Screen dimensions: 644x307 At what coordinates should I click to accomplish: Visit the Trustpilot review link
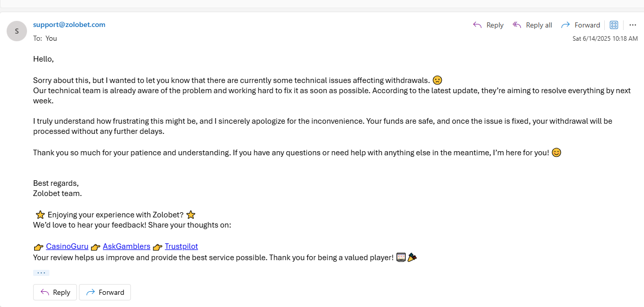[x=181, y=246]
